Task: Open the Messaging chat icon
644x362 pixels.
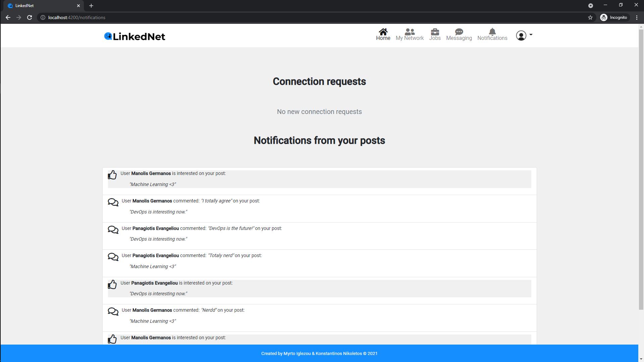Action: 459,32
